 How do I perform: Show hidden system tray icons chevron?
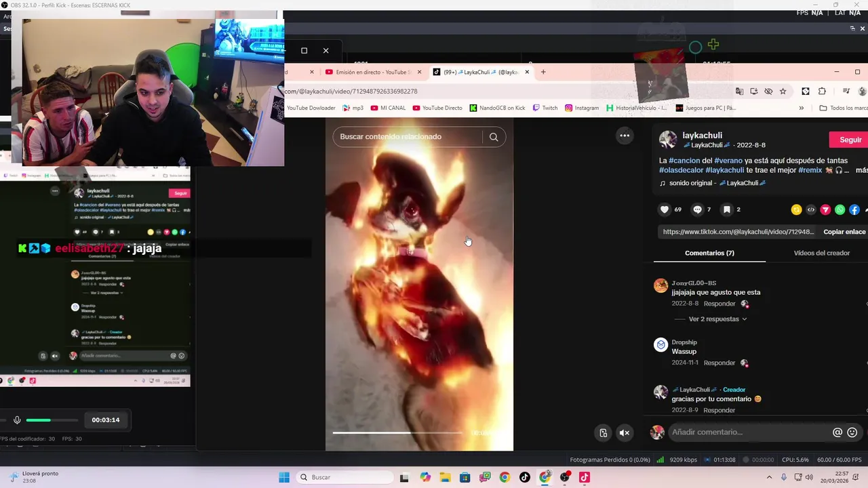point(769,477)
